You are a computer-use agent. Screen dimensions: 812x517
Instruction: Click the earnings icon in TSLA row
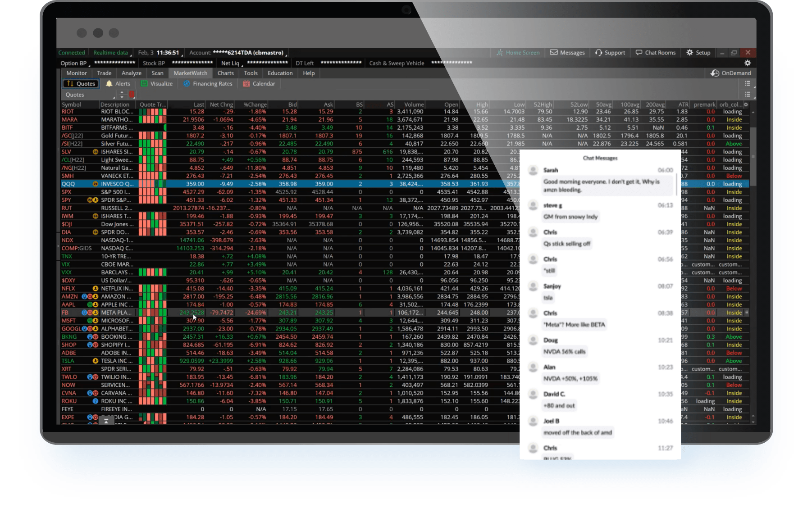[96, 361]
